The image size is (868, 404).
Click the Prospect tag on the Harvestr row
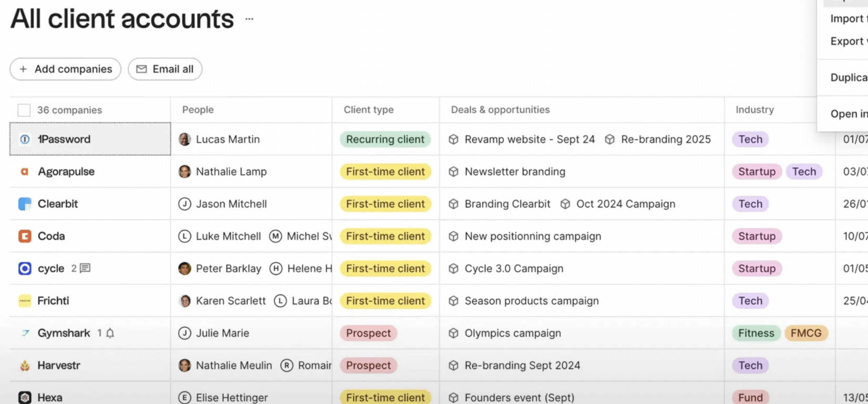click(368, 366)
